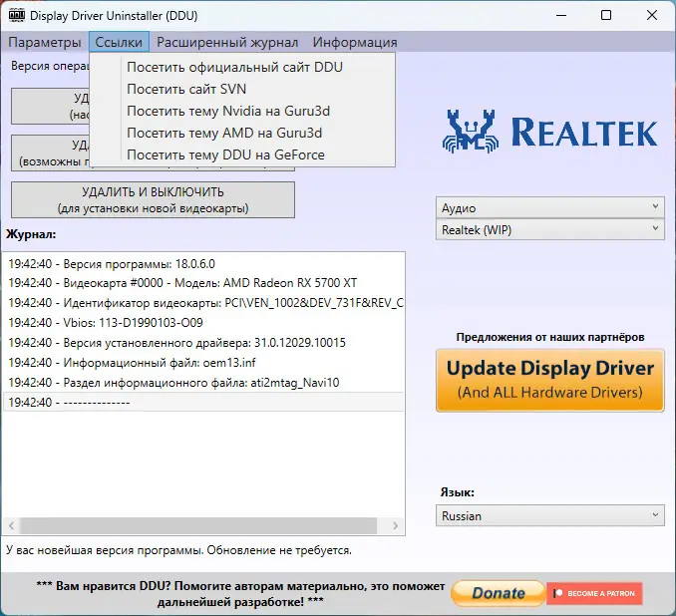Click the horizontal scrollbar right arrow
The height and width of the screenshot is (616, 676).
pos(395,525)
